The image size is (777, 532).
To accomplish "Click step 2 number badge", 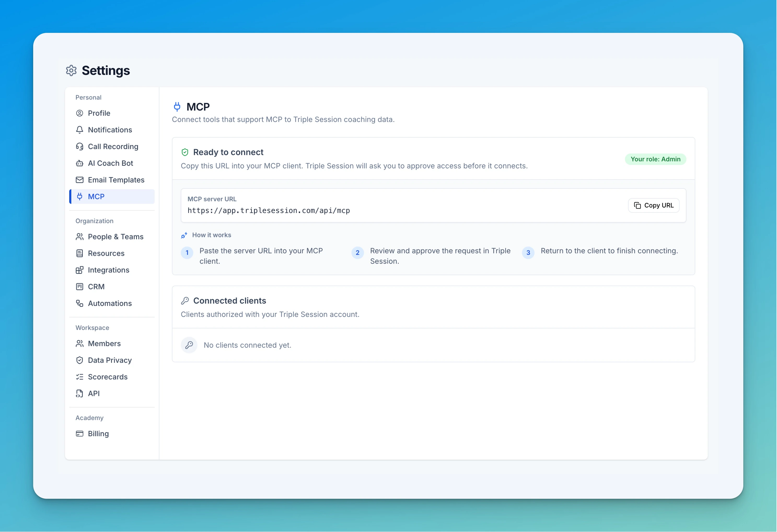I will [x=358, y=253].
